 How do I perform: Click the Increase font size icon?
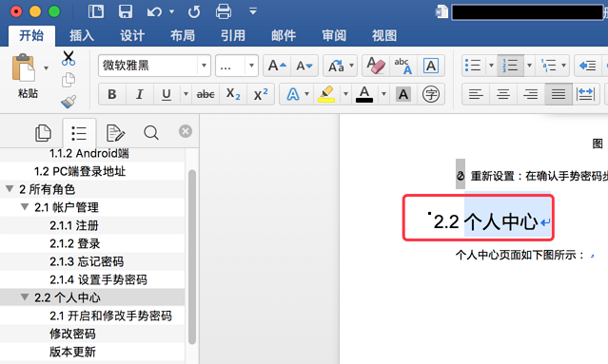coord(277,66)
